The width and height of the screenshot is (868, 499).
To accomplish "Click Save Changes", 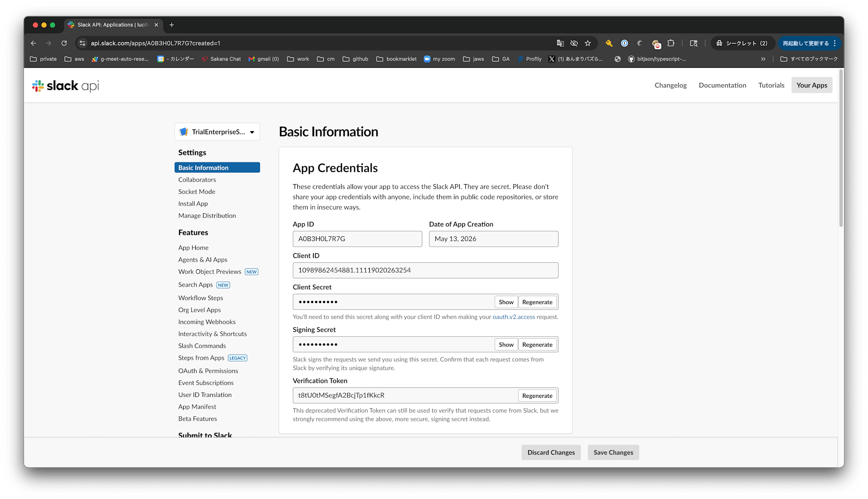I will click(x=613, y=453).
